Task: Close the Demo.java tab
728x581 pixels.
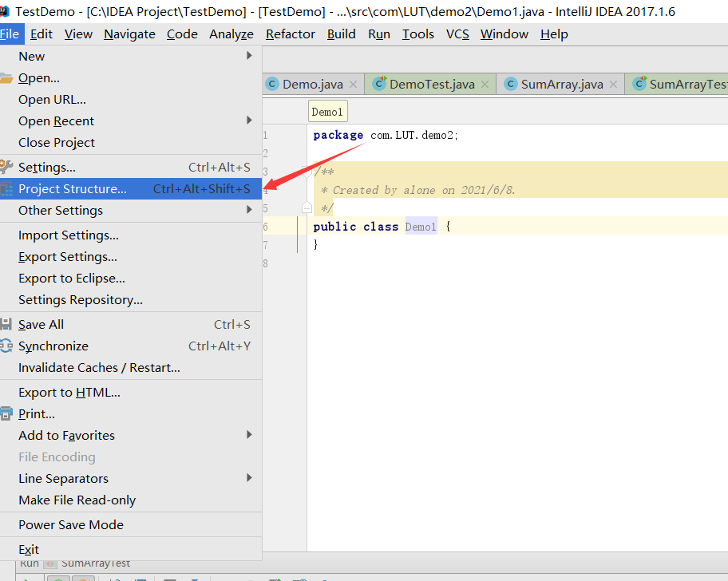Action: pyautogui.click(x=354, y=85)
